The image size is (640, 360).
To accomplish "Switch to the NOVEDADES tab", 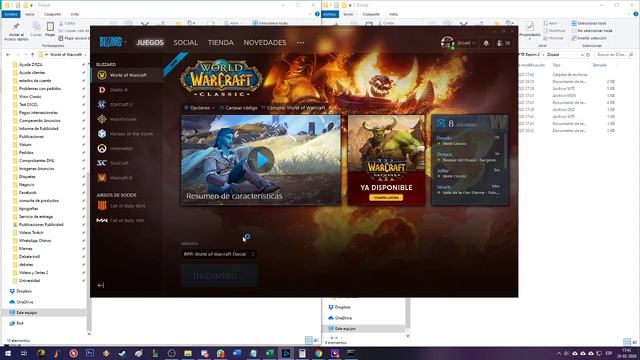I will pyautogui.click(x=265, y=42).
